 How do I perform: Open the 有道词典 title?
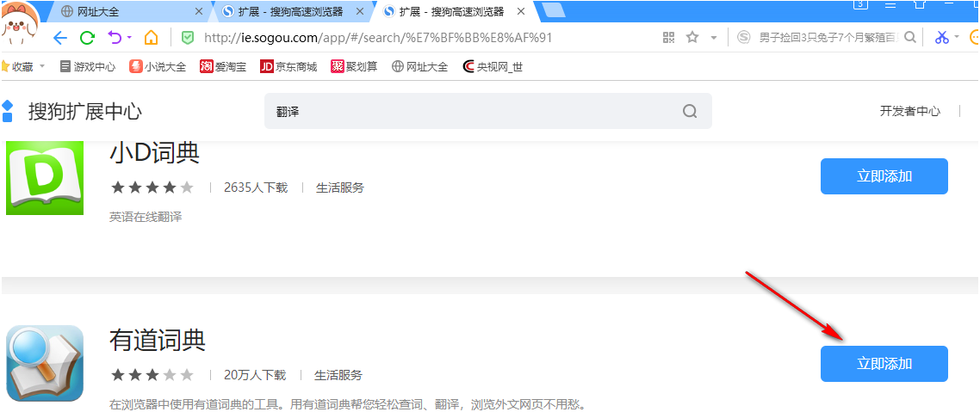157,341
